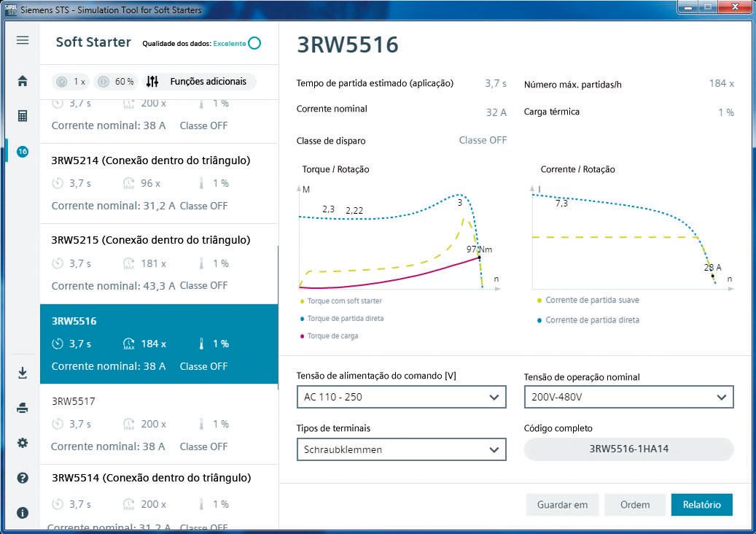Open the settings gear
The height and width of the screenshot is (534, 756).
point(22,441)
